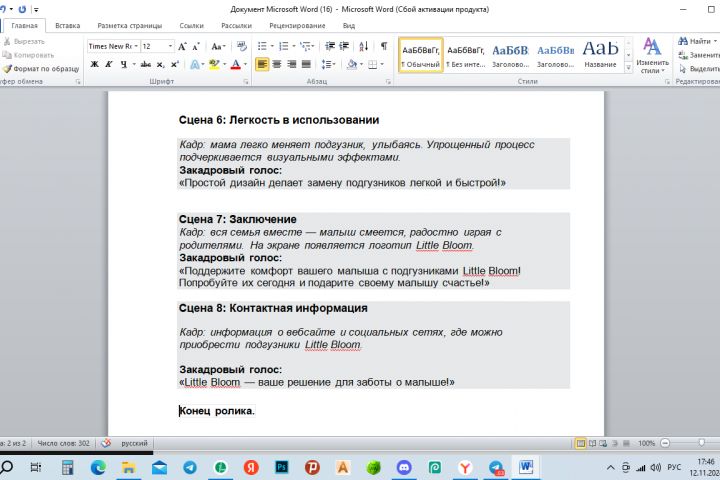Apply paragraph shading fill
Image resolution: width=720 pixels, height=480 pixels.
(x=352, y=64)
